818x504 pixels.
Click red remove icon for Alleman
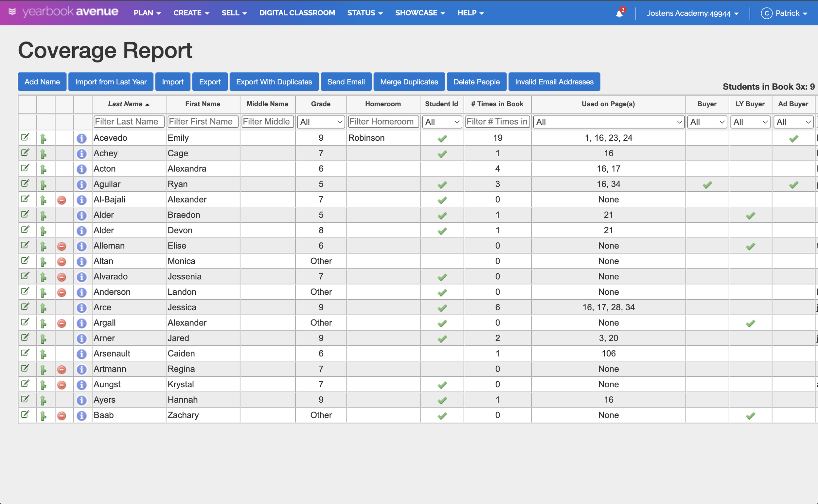point(62,246)
